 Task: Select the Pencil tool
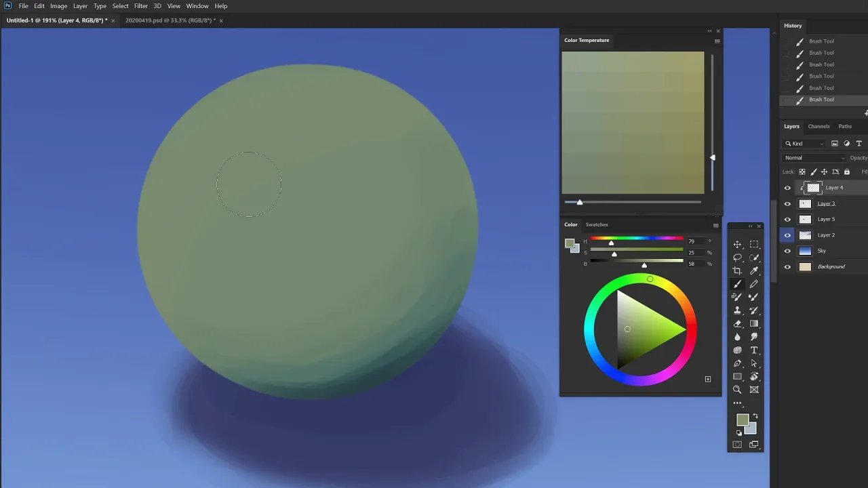coord(754,284)
